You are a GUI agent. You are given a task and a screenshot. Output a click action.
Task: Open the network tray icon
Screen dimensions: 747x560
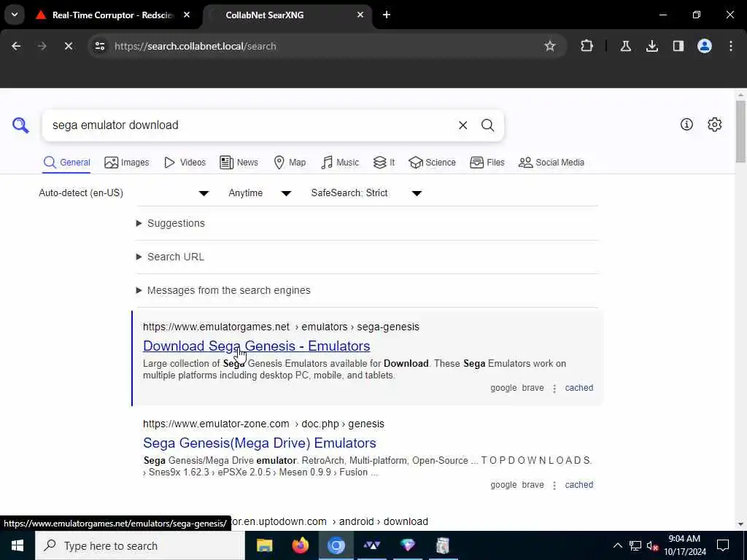pyautogui.click(x=635, y=545)
